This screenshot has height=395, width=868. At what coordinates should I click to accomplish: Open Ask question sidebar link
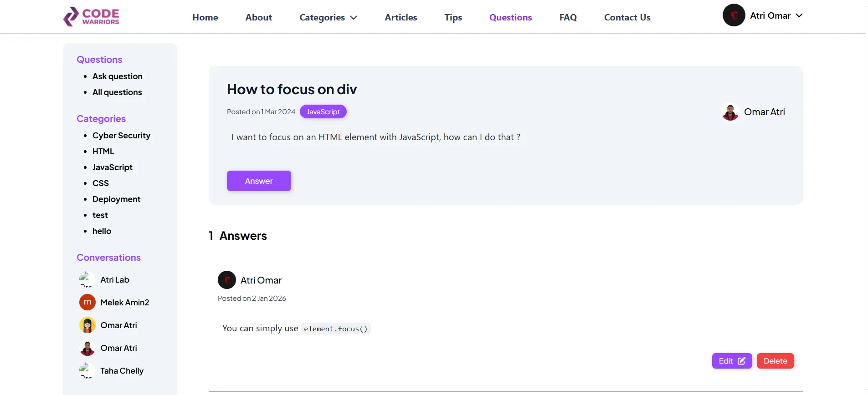pos(117,76)
